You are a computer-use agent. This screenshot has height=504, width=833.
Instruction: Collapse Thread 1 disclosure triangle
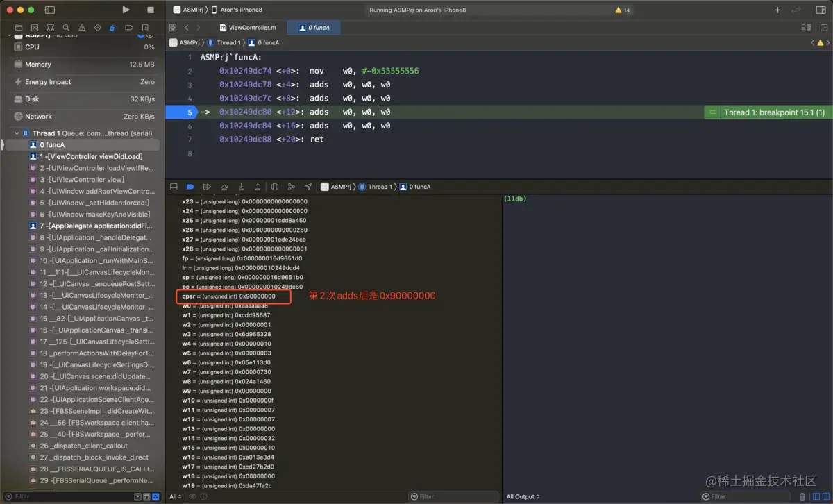17,133
